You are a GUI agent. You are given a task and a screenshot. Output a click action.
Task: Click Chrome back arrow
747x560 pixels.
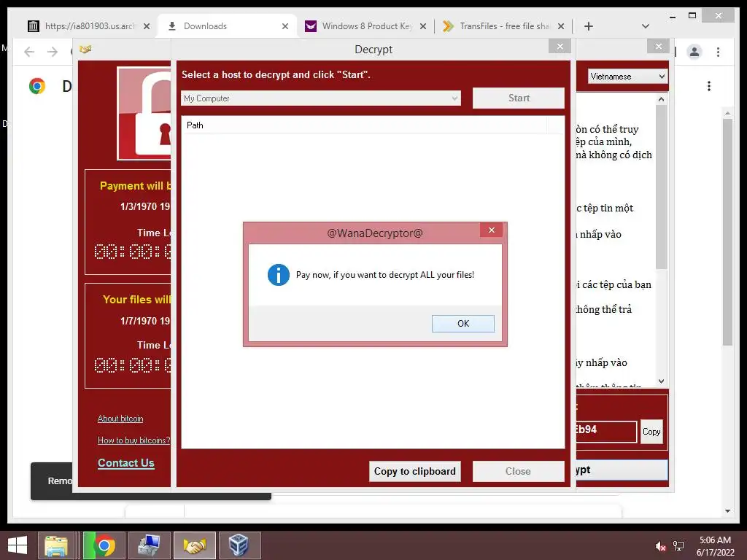29,52
